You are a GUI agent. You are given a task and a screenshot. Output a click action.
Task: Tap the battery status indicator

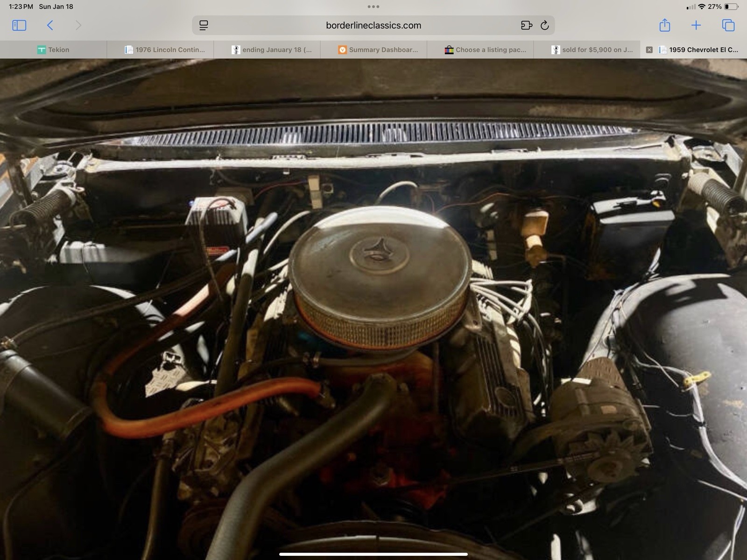coord(731,7)
